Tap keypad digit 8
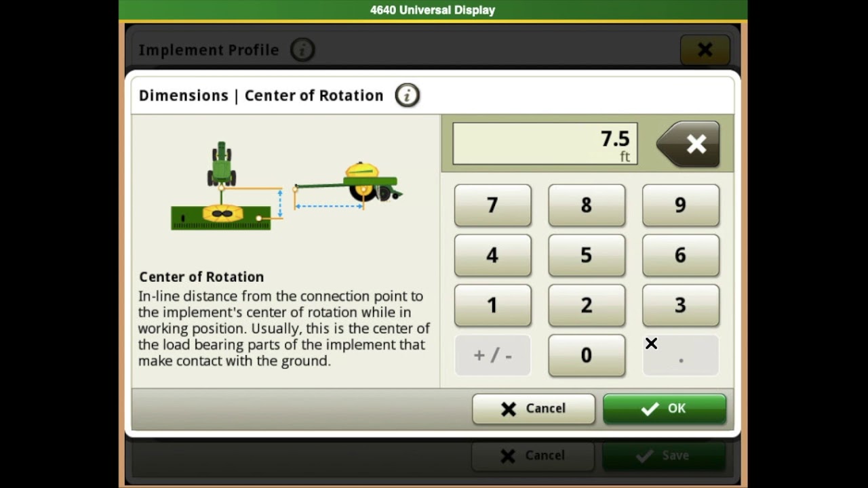 pos(587,205)
